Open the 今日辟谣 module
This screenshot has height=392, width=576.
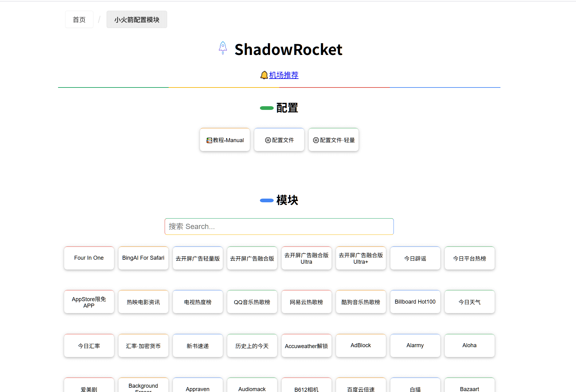415,258
